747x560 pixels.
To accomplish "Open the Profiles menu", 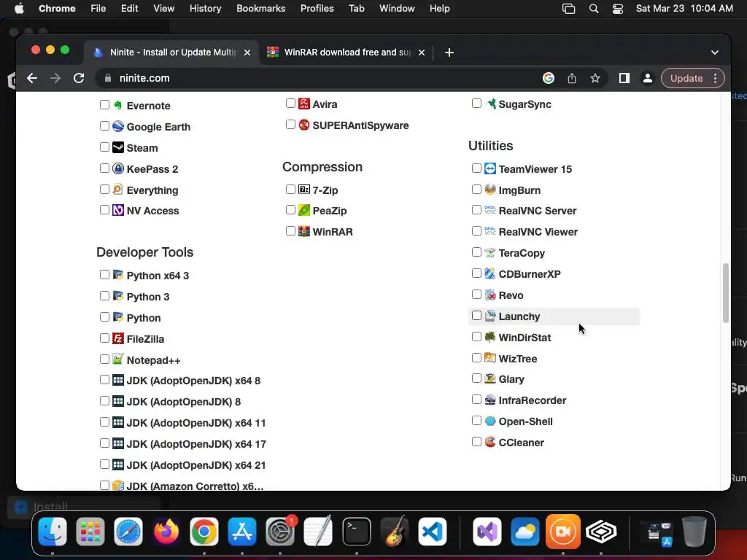I will click(317, 8).
